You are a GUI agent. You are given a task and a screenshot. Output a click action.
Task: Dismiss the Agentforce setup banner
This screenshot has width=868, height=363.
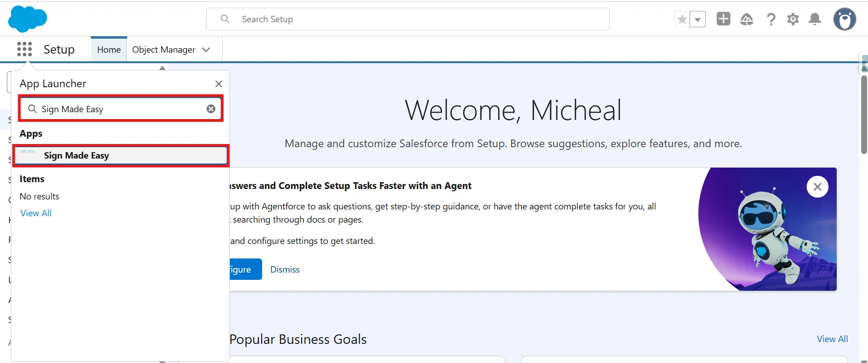pos(285,269)
